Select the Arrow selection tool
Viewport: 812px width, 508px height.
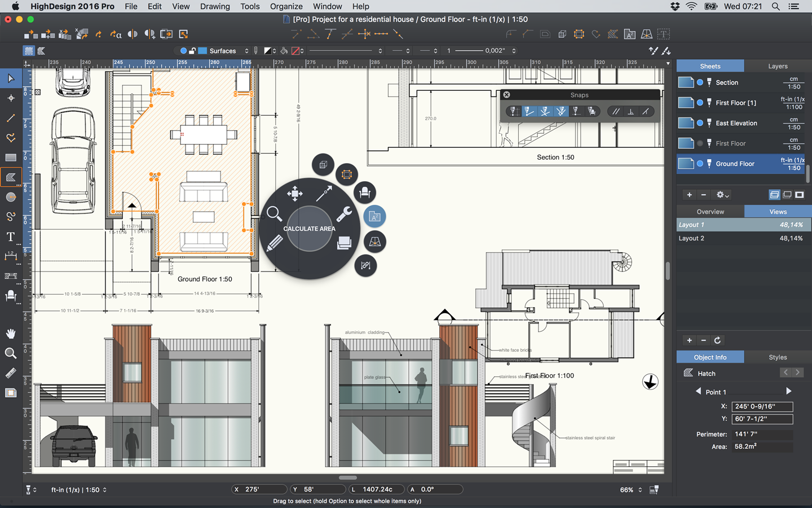point(11,78)
